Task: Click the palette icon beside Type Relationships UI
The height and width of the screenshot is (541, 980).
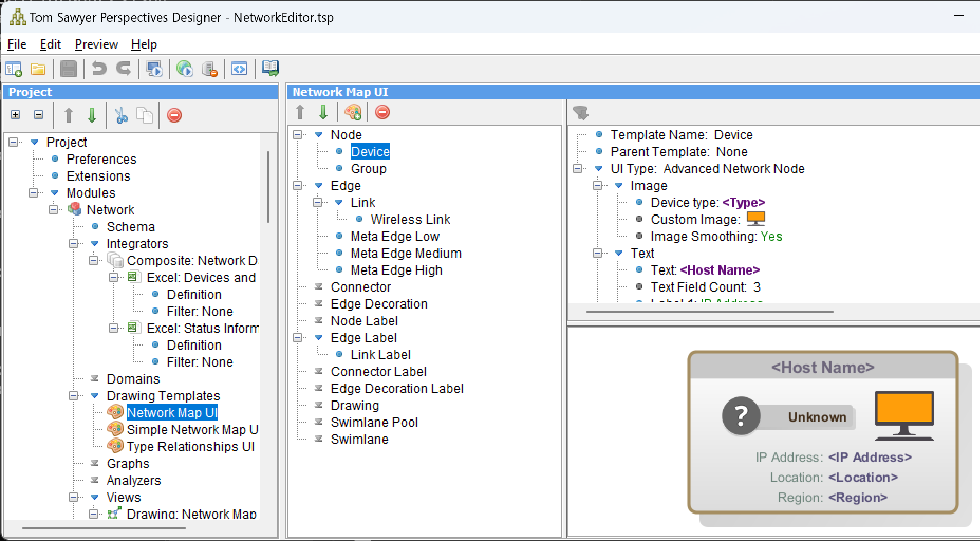Action: click(115, 446)
